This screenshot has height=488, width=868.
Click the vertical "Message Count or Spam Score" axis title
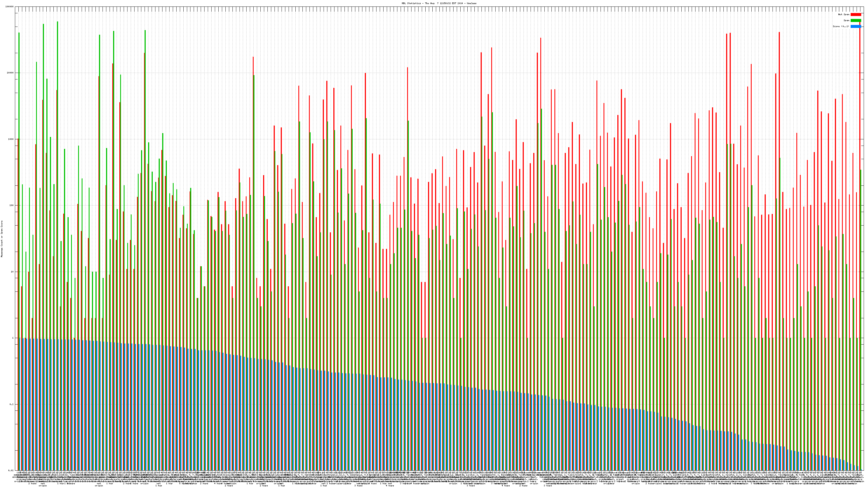pyautogui.click(x=2, y=239)
